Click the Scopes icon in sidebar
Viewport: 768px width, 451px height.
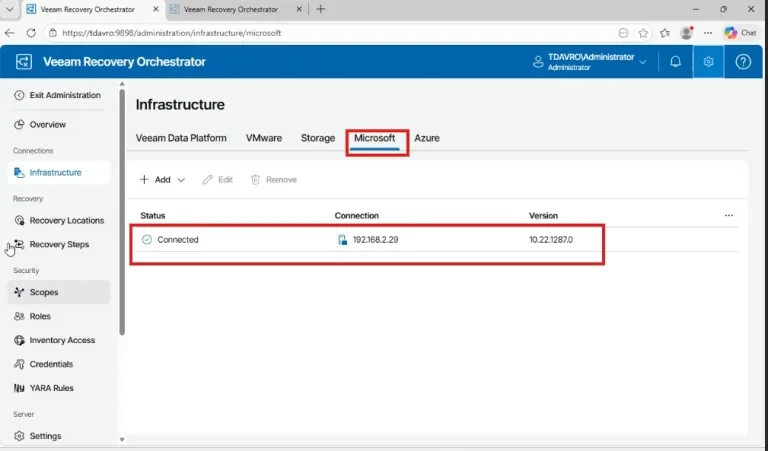pyautogui.click(x=19, y=292)
